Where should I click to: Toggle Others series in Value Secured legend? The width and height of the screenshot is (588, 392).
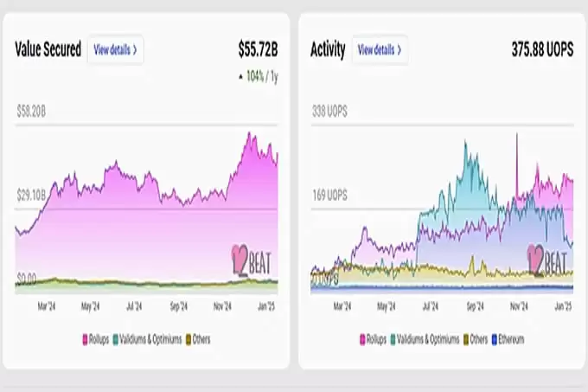tap(199, 340)
